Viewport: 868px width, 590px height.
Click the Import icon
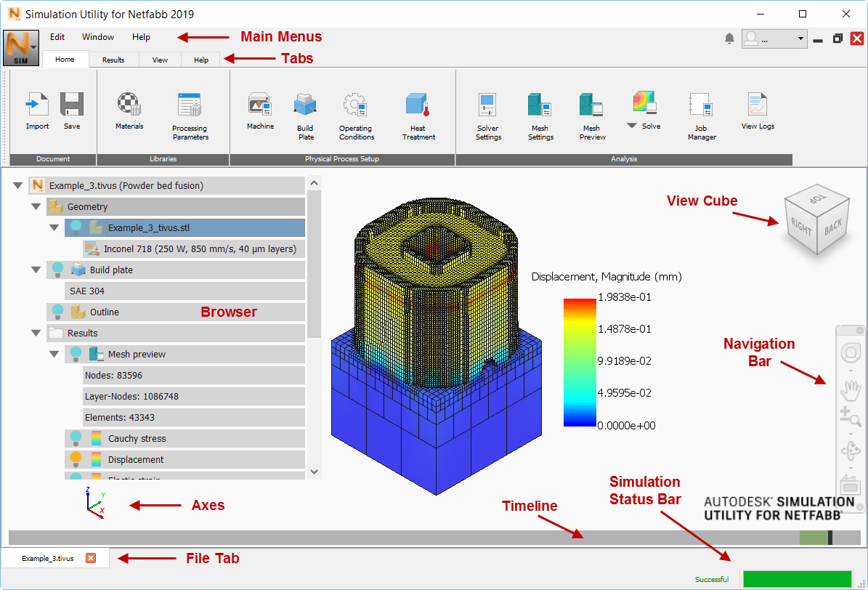coord(37,104)
